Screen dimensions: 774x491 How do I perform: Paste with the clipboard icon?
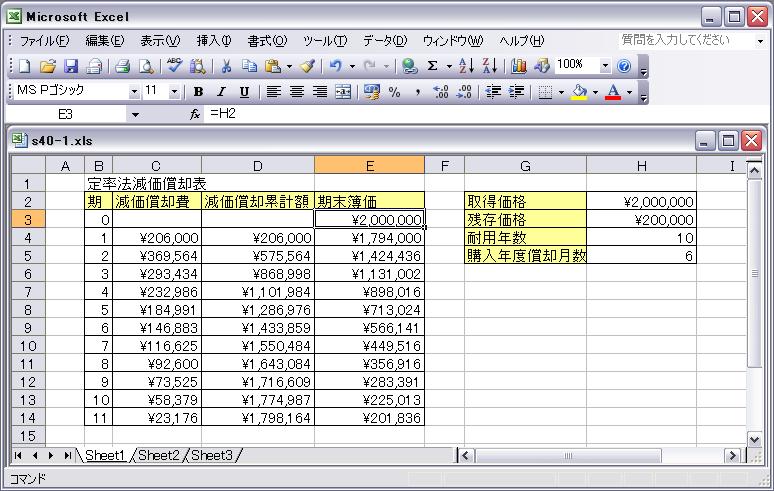273,66
